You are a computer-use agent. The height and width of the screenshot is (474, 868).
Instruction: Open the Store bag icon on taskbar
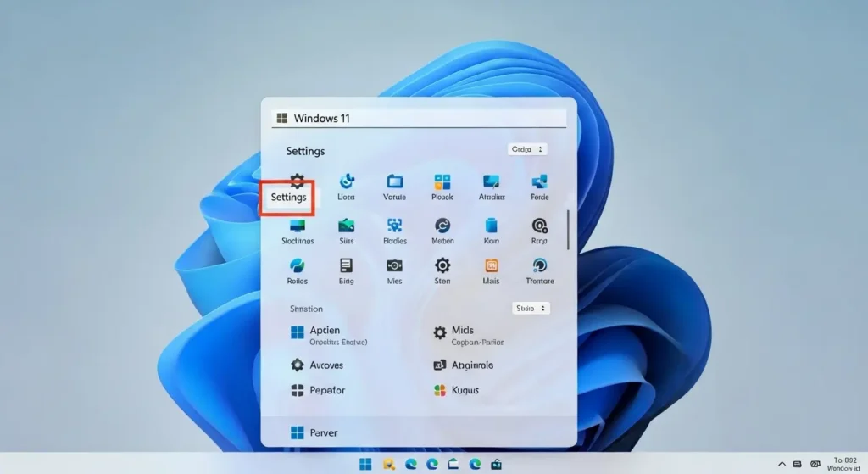(x=496, y=464)
